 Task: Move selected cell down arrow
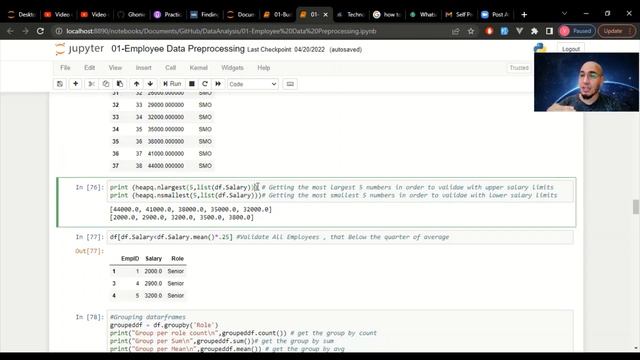(x=150, y=84)
